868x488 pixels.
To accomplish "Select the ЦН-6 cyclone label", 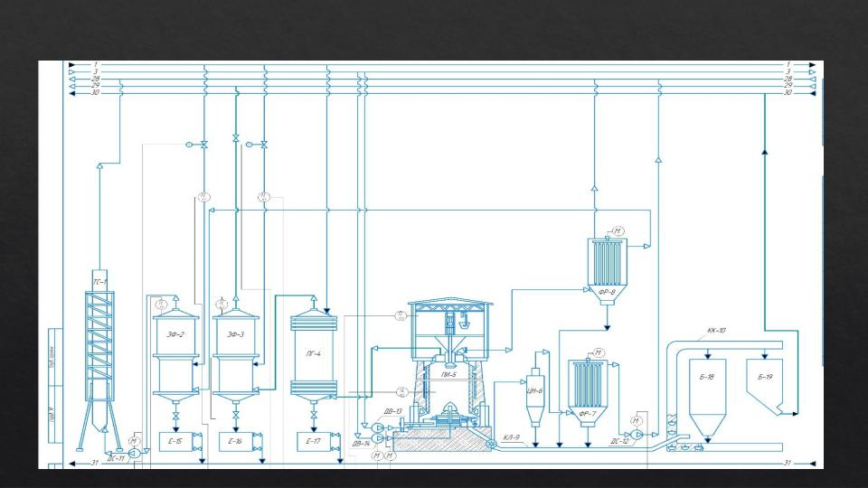I will pos(535,390).
